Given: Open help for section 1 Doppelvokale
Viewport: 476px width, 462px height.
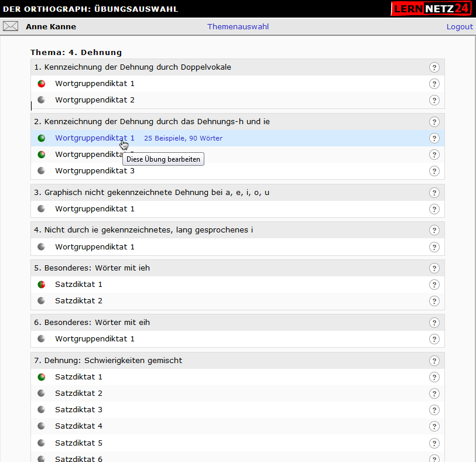Looking at the screenshot, I should point(434,67).
